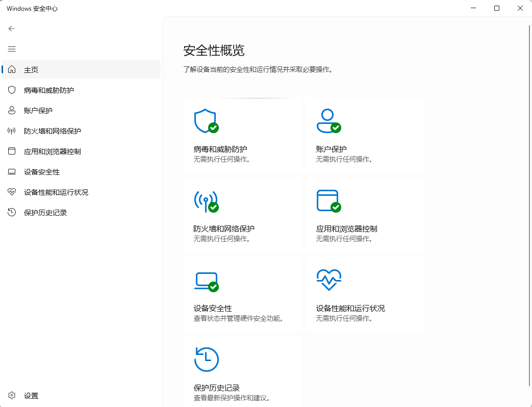Select 病毒和威胁防护 in the sidebar
The width and height of the screenshot is (532, 407).
(x=81, y=90)
